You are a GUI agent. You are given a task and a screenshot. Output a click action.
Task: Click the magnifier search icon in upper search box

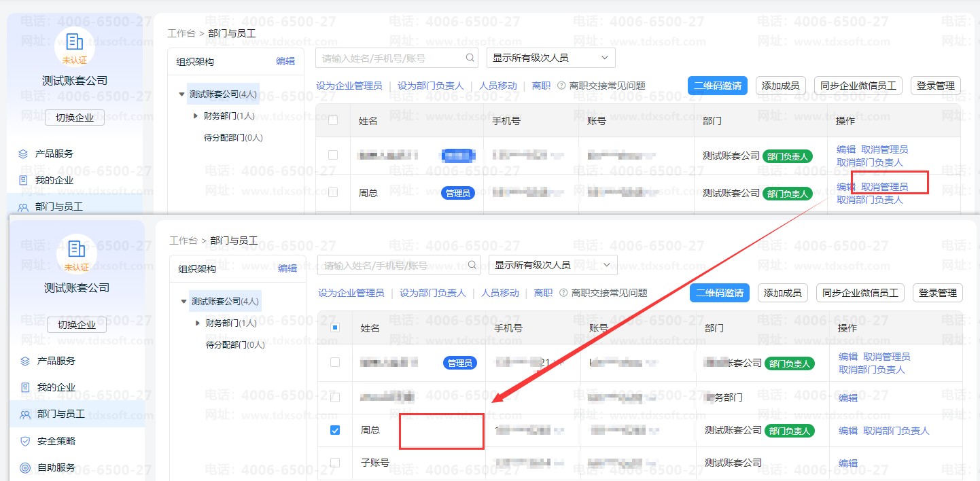coord(470,58)
